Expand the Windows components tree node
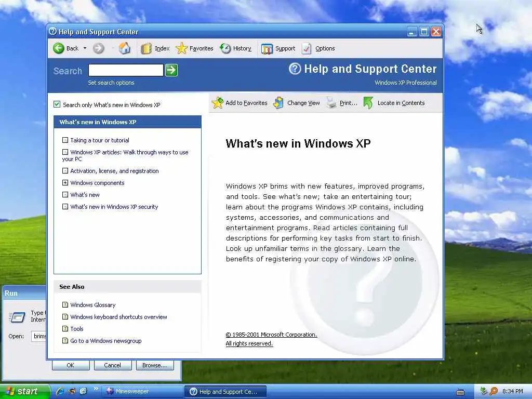Screen dimensions: 532x399 [65, 183]
